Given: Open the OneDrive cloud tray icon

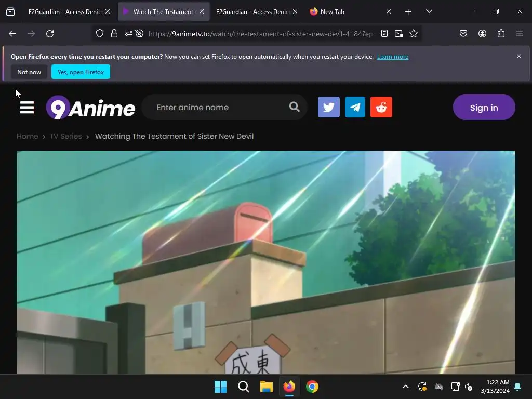Looking at the screenshot, I should point(439,387).
